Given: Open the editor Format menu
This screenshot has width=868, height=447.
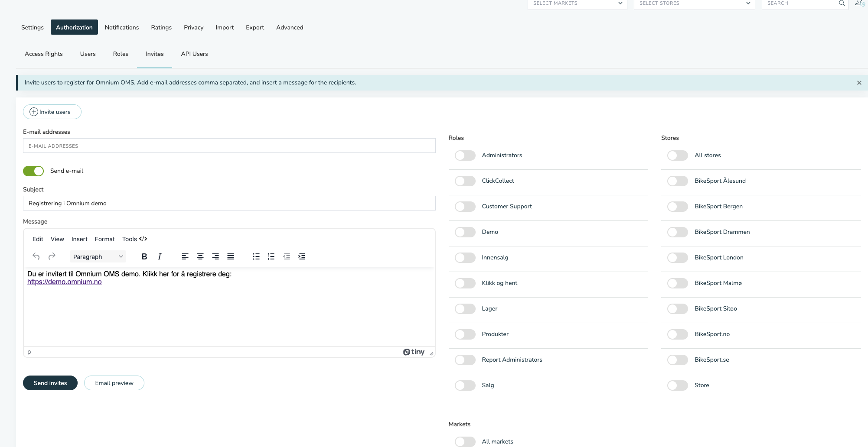Looking at the screenshot, I should 105,239.
